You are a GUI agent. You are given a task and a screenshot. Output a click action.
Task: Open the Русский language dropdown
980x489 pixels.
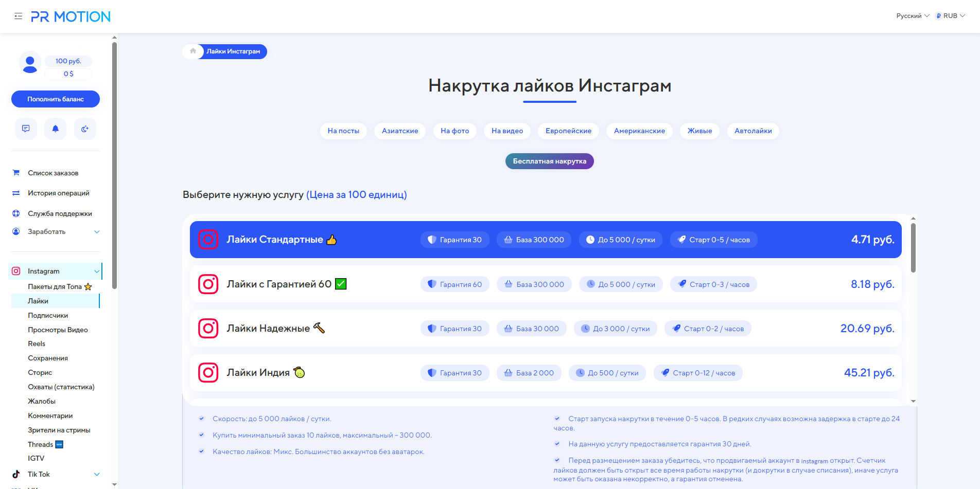pos(912,16)
